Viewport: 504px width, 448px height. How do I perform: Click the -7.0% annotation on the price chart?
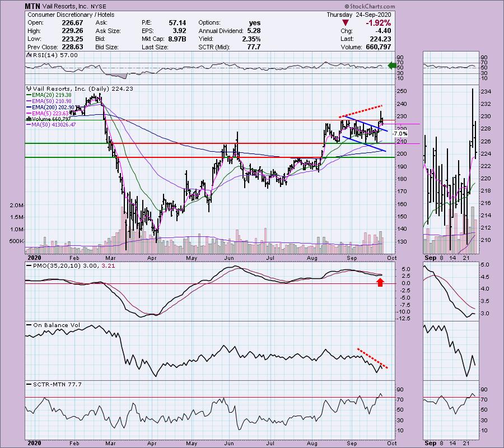[400, 134]
